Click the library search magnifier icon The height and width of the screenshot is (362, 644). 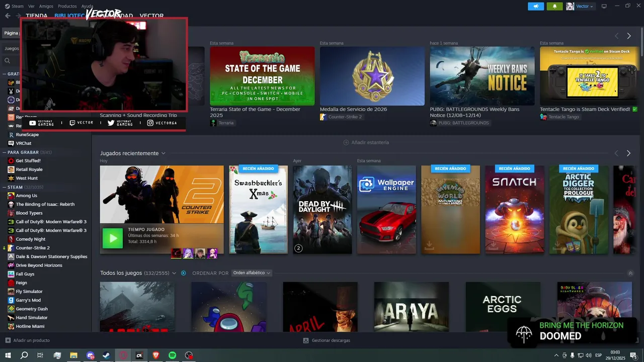tap(8, 61)
